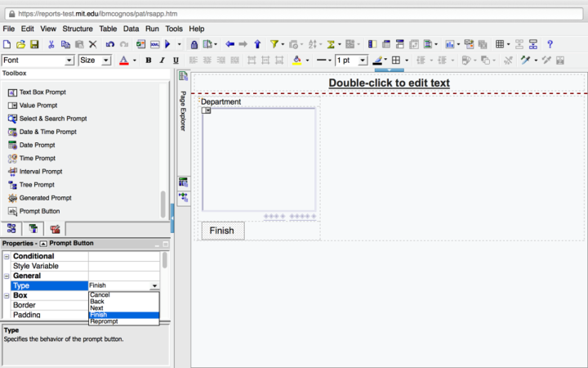Toggle Italic formatting
588x368 pixels.
pyautogui.click(x=163, y=61)
